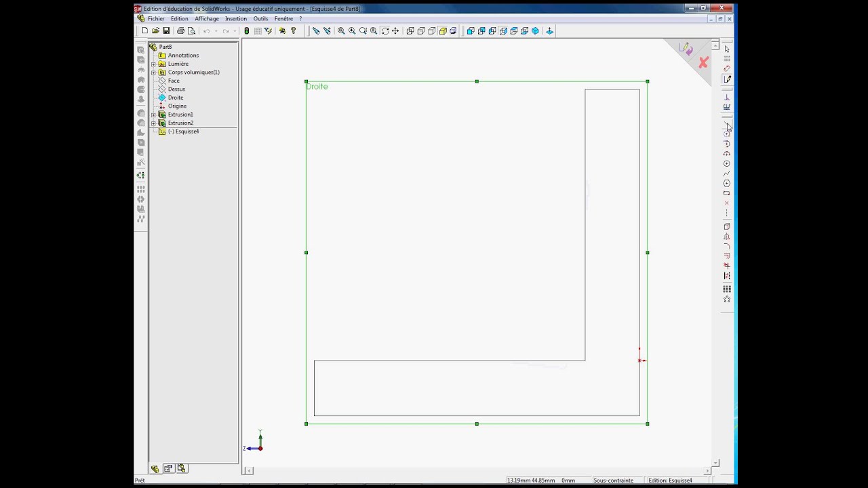
Task: Select the Point sketch tool
Action: point(727,203)
